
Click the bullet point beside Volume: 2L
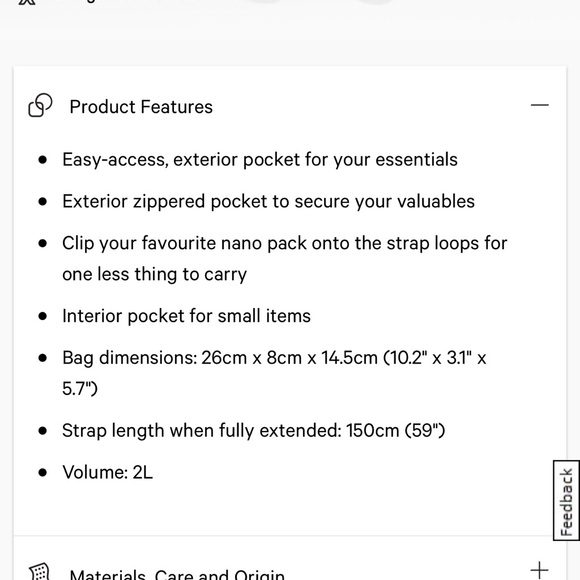43,472
